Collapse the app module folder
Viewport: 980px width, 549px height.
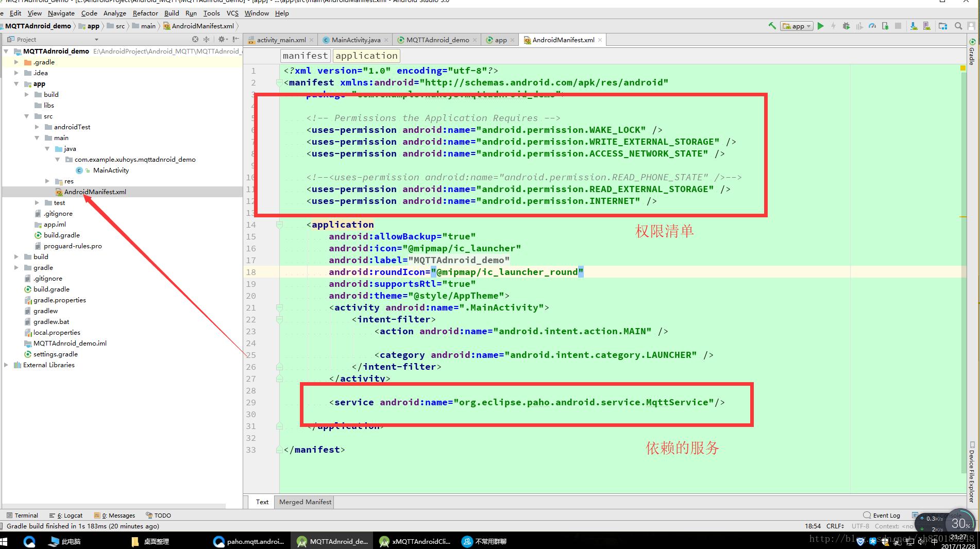pos(16,83)
